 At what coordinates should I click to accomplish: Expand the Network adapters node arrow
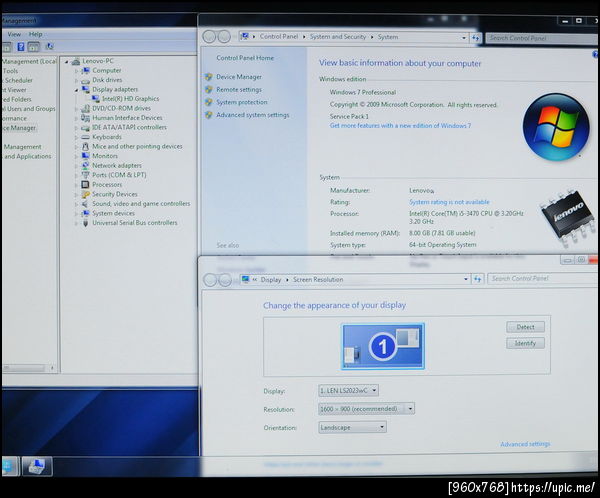[x=76, y=166]
